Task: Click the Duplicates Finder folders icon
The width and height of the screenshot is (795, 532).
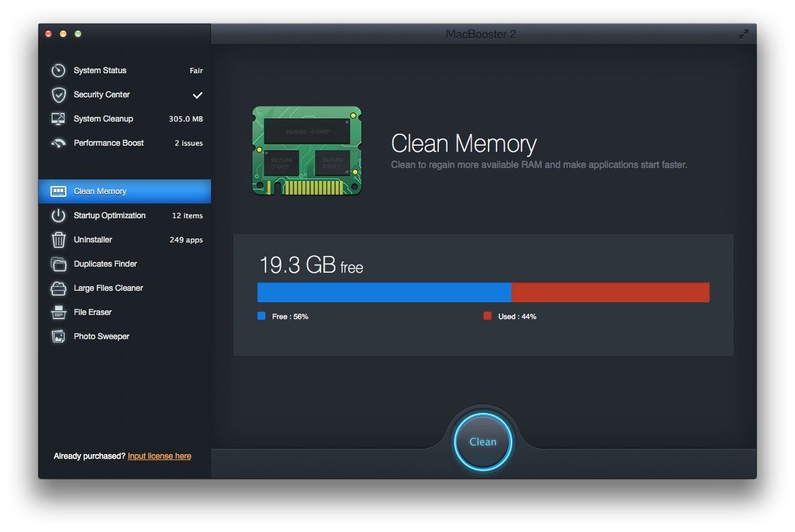Action: point(58,264)
